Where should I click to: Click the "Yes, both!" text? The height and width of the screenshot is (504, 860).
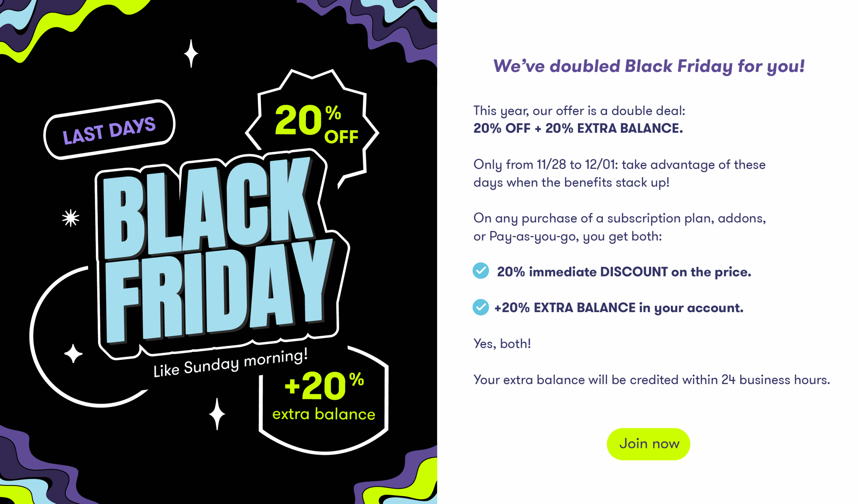tap(502, 344)
